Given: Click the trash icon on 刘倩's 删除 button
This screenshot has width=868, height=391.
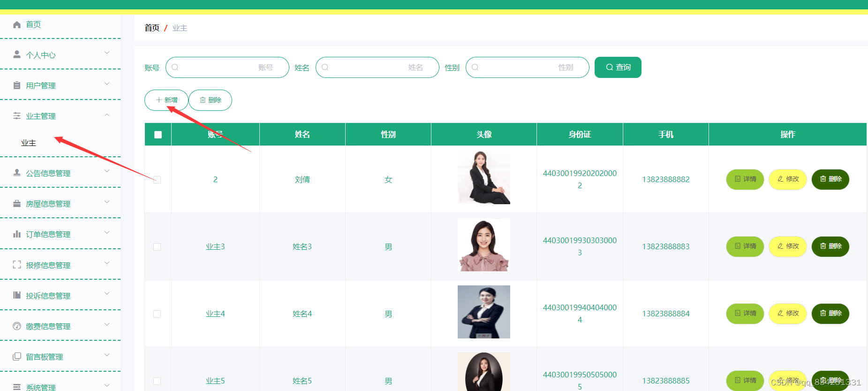Looking at the screenshot, I should [823, 179].
